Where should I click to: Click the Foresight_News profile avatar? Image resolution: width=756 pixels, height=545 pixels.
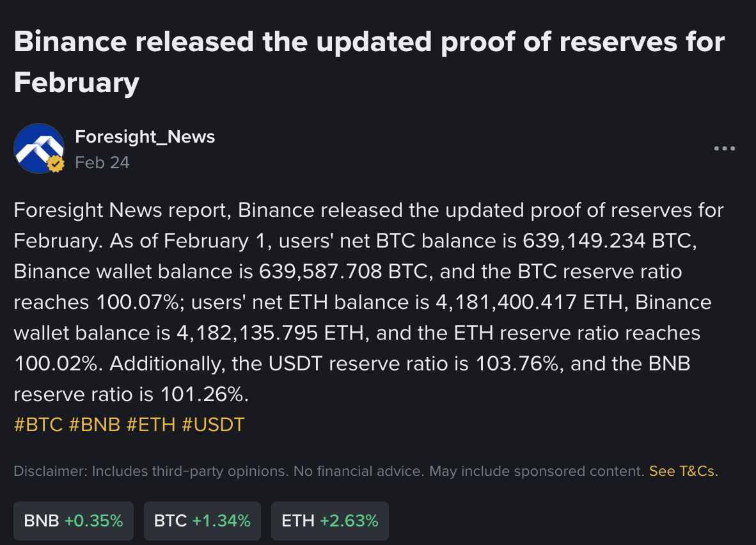(38, 148)
